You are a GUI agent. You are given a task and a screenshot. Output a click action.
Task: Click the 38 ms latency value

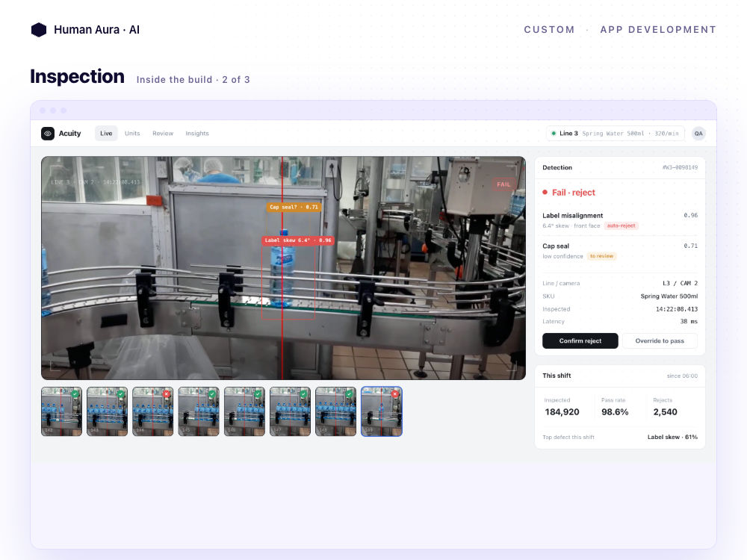click(x=689, y=321)
